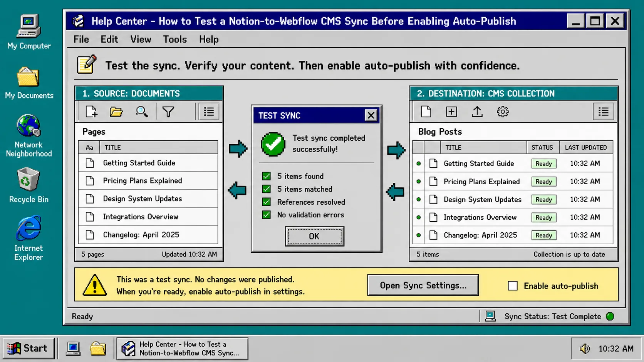Open the View menu
This screenshot has width=644, height=362.
[x=141, y=39]
